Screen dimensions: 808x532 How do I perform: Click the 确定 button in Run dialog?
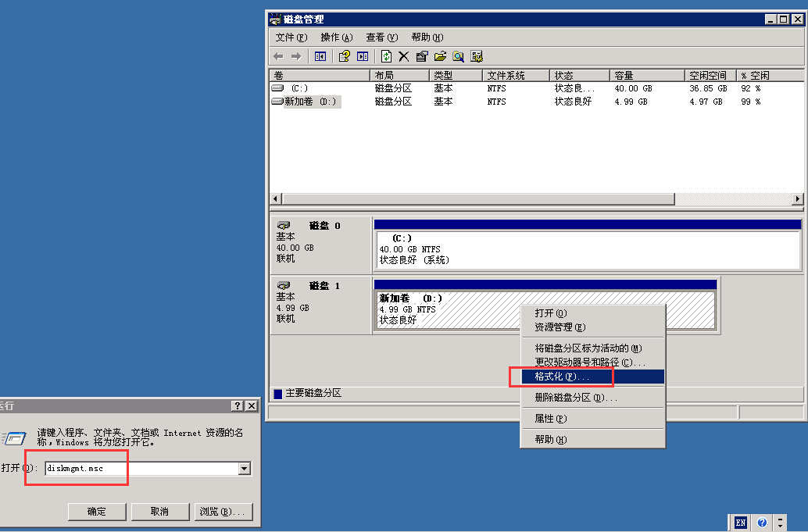(97, 512)
